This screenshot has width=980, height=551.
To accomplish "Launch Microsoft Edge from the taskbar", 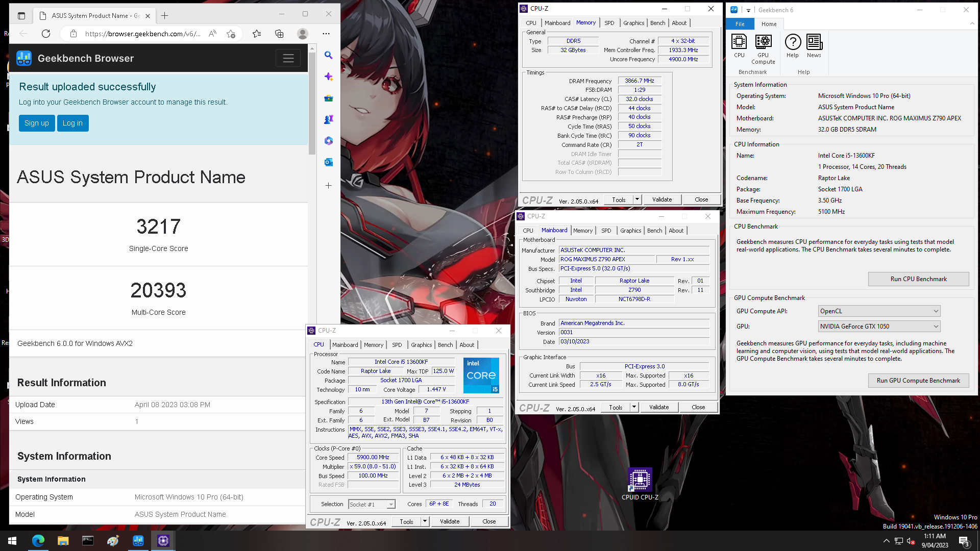I will click(38, 541).
